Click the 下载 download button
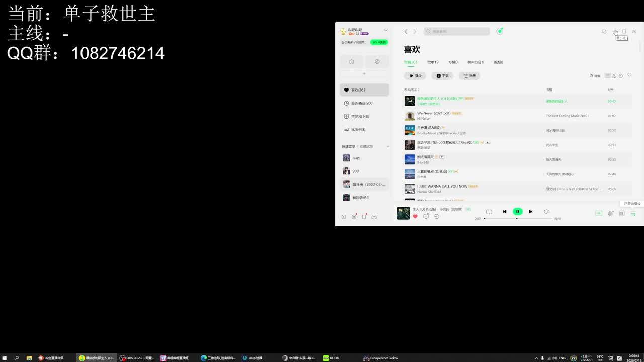Viewport: 644px width, 362px height. [442, 76]
